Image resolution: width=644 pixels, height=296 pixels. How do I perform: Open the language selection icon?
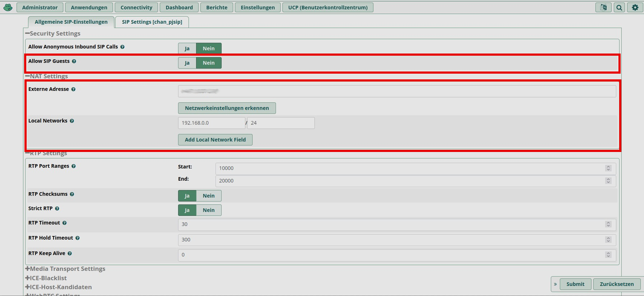tap(603, 8)
